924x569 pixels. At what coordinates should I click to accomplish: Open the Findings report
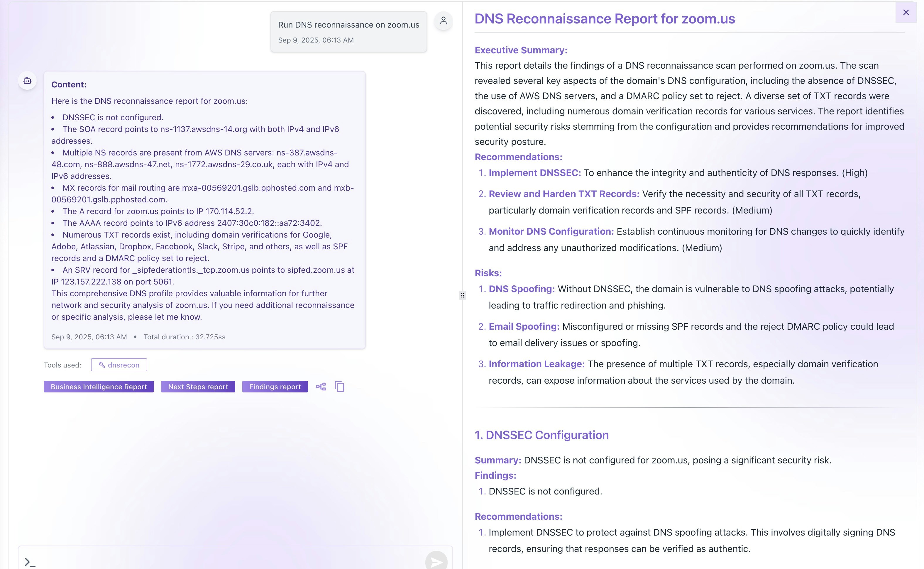point(275,387)
